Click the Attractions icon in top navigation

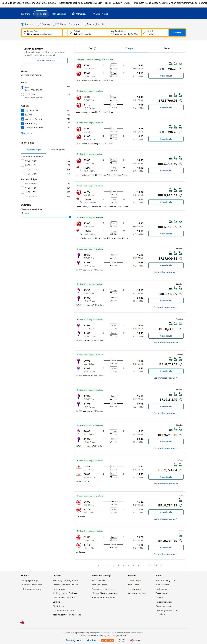click(x=73, y=14)
